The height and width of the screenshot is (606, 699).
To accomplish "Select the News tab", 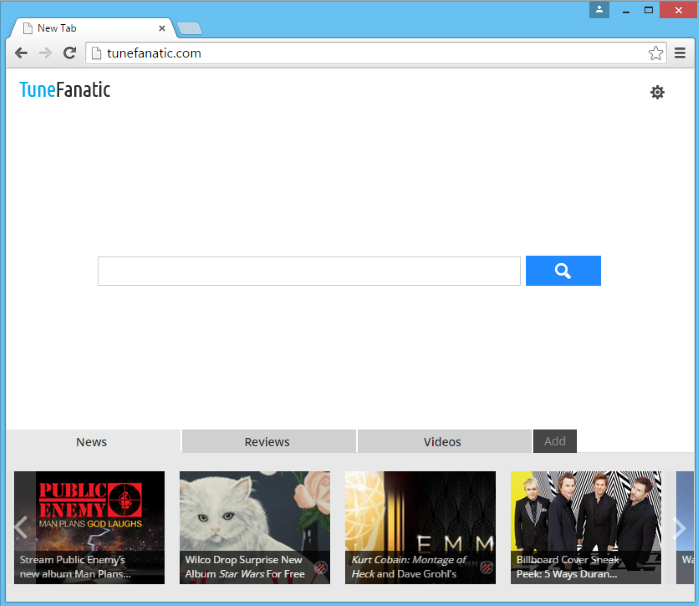I will [x=91, y=442].
